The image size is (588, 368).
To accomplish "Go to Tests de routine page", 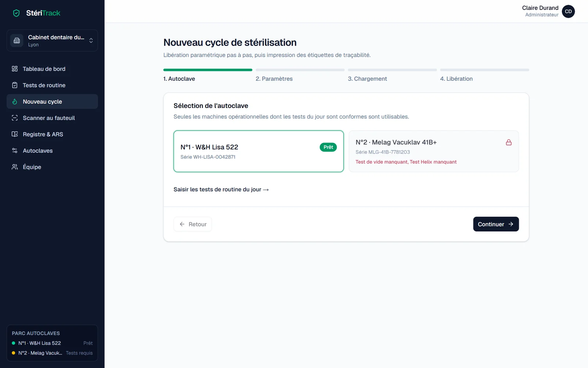I will 52,85.
